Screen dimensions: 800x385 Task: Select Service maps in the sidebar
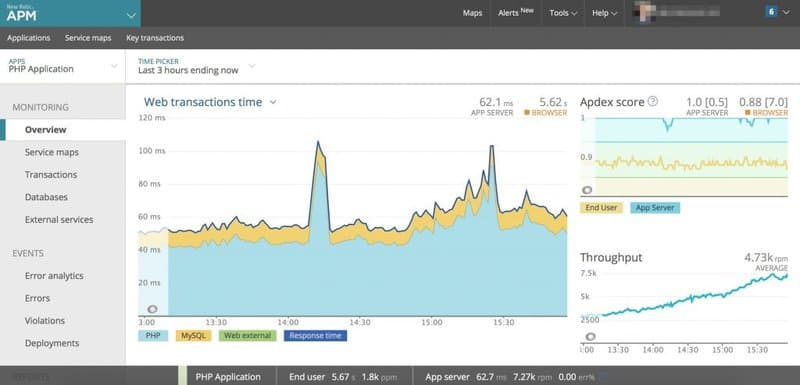click(x=52, y=152)
